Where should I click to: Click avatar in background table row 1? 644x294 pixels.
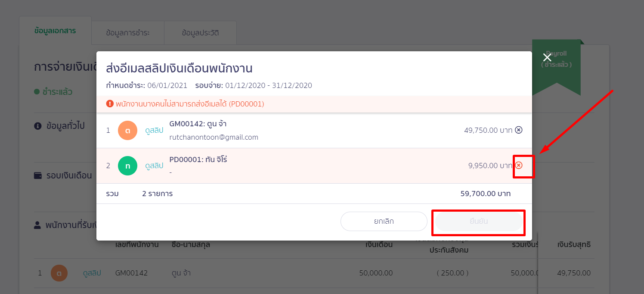pos(59,273)
